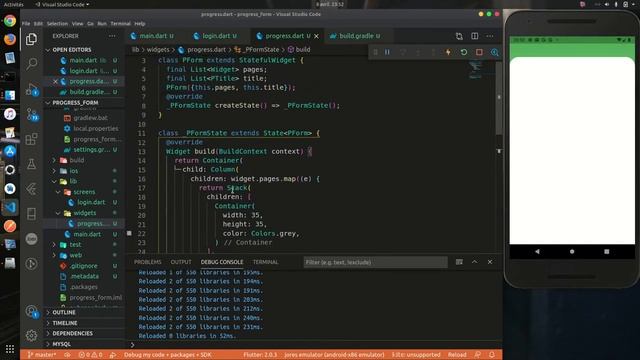Viewport: 640px width, 360px height.
Task: Click Debug my code launch configuration
Action: tap(167, 355)
